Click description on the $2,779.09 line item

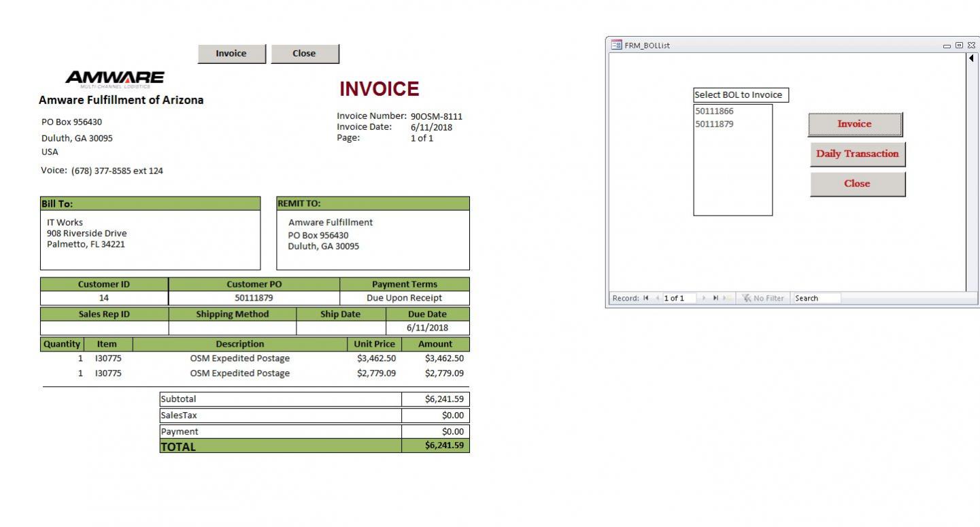point(239,373)
